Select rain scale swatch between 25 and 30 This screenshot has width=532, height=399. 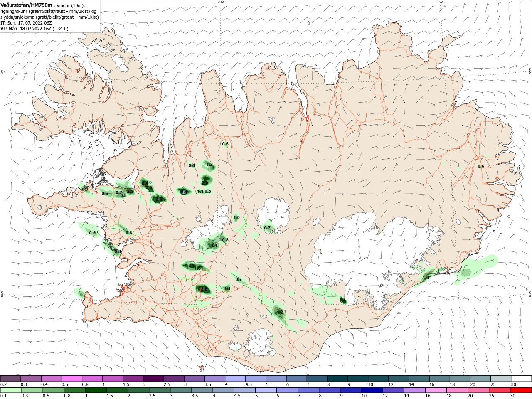point(500,390)
